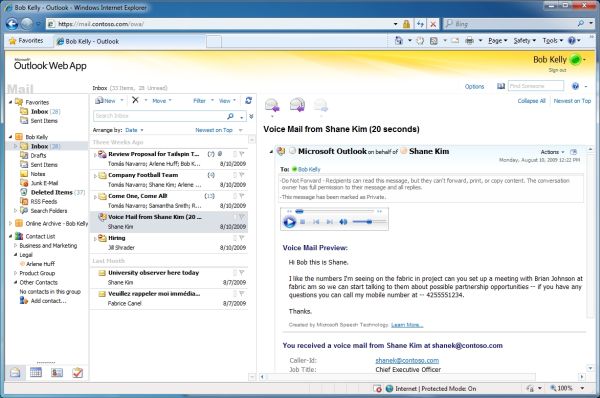
Task: Click the IE Print toolbar icon
Action: (x=469, y=41)
